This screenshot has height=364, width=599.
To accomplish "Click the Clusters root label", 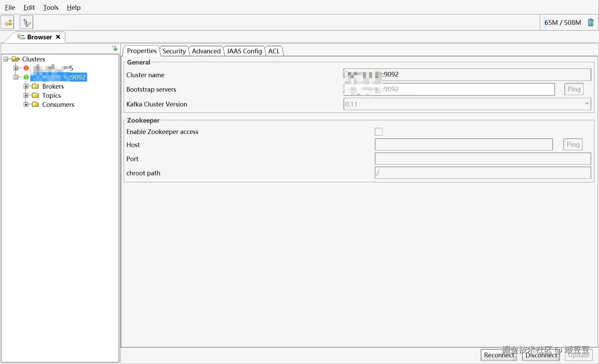I will [x=34, y=59].
